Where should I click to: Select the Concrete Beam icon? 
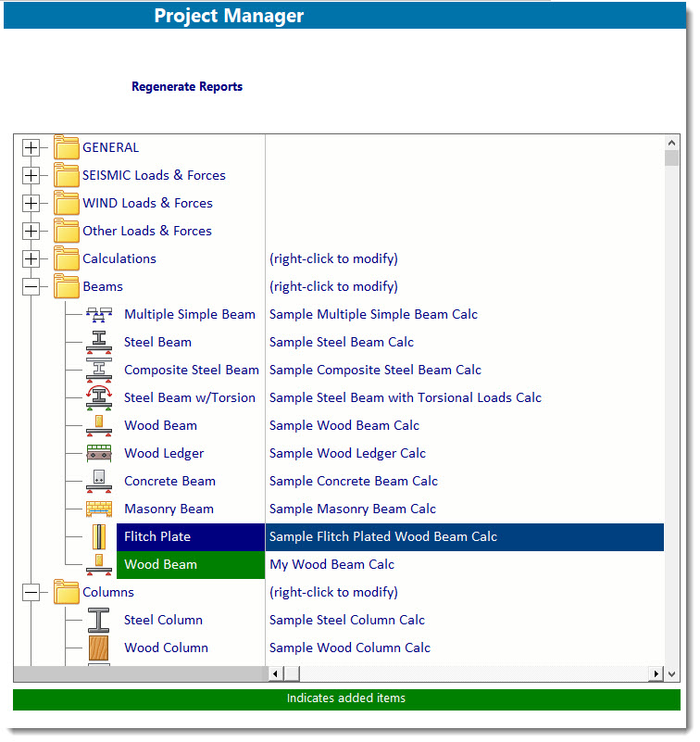[98, 482]
